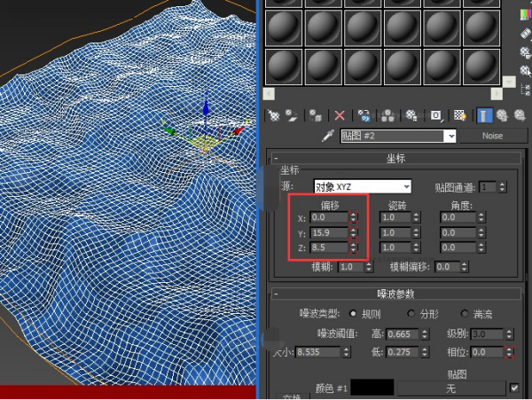Viewport: 532px width, 400px height.
Task: Collapse the 坐标 rollout
Action: click(276, 158)
